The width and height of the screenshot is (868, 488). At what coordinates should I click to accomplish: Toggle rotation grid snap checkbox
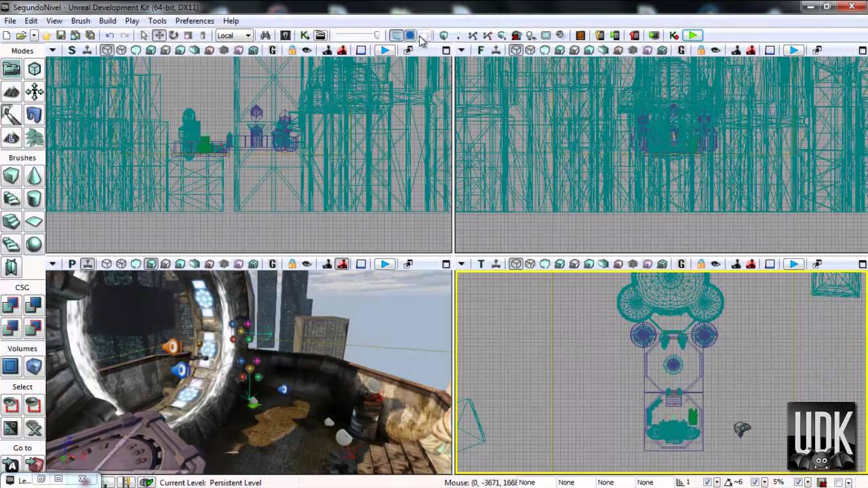(x=755, y=483)
